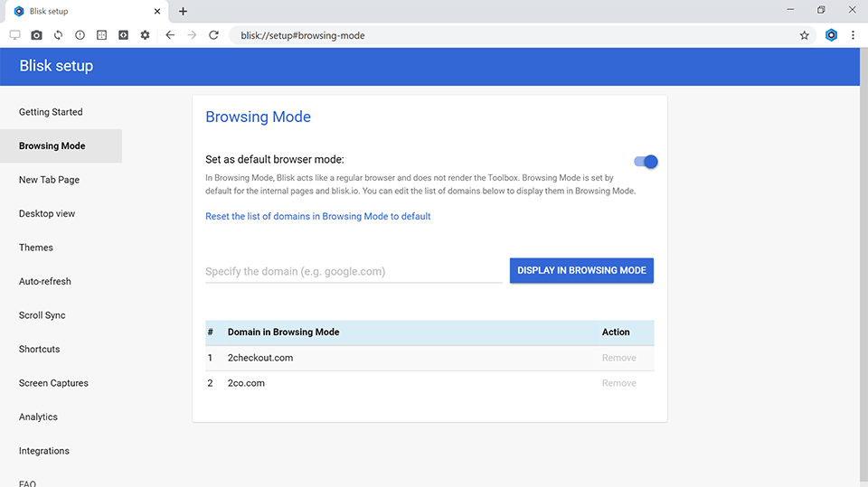
Task: Go to Desktop view settings
Action: tap(46, 213)
